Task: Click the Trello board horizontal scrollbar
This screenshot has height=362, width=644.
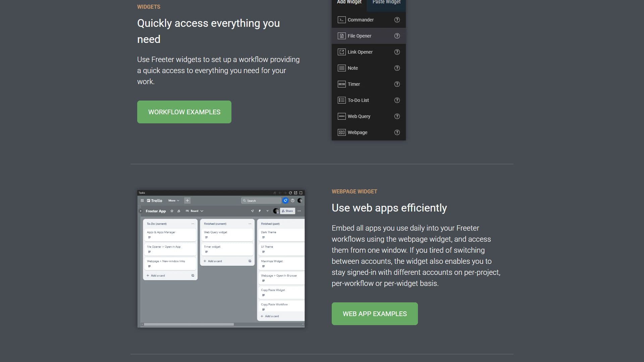Action: pos(189,324)
